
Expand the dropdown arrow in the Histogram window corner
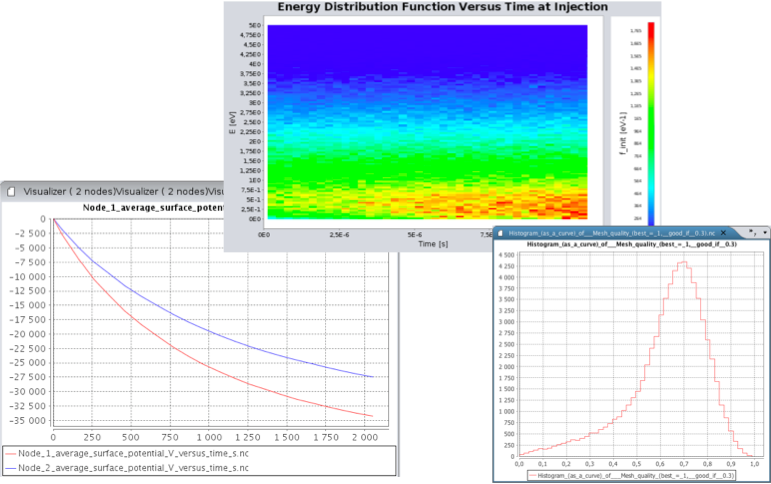click(x=764, y=232)
